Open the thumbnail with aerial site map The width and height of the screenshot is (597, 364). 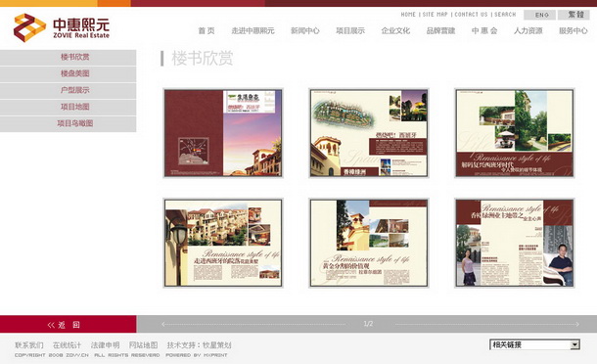pyautogui.click(x=369, y=133)
